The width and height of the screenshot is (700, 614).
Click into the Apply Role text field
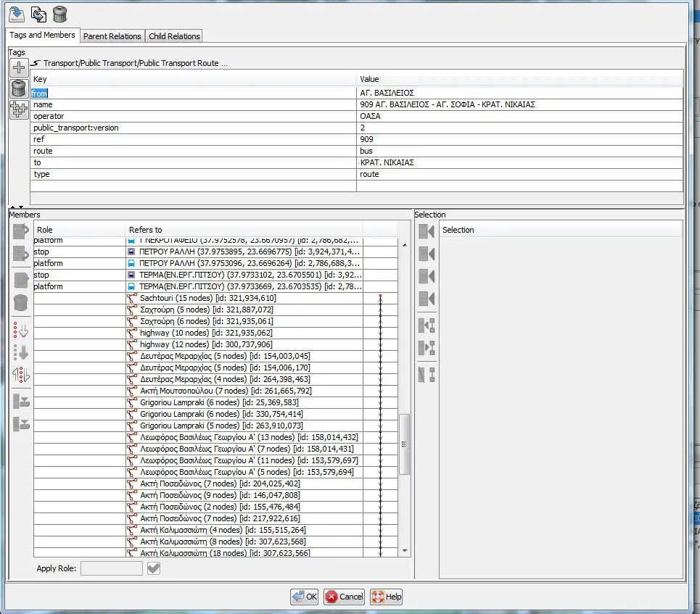tap(111, 568)
